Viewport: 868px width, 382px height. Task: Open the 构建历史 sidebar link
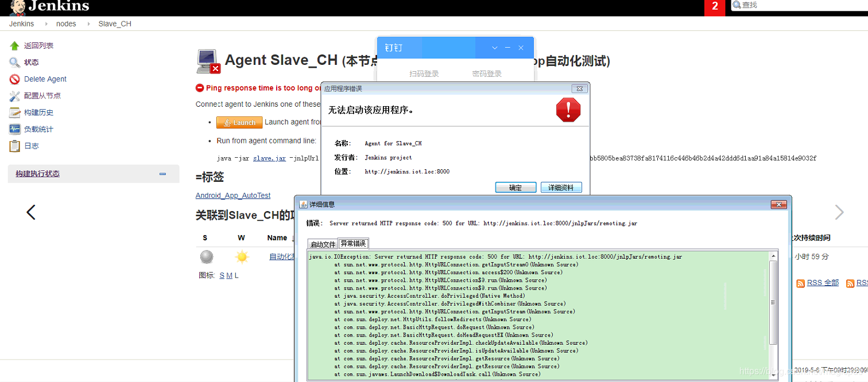(38, 112)
